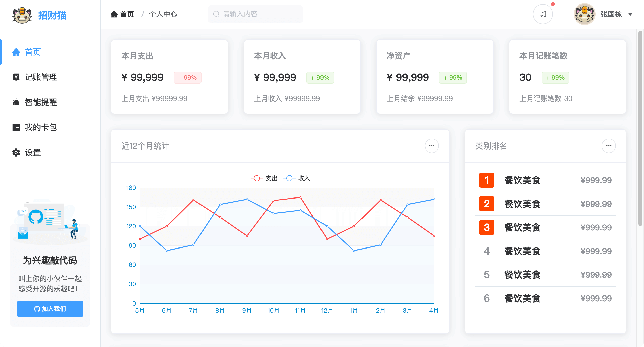The height and width of the screenshot is (347, 644).
Task: Click the megaphone notification icon
Action: coord(543,14)
